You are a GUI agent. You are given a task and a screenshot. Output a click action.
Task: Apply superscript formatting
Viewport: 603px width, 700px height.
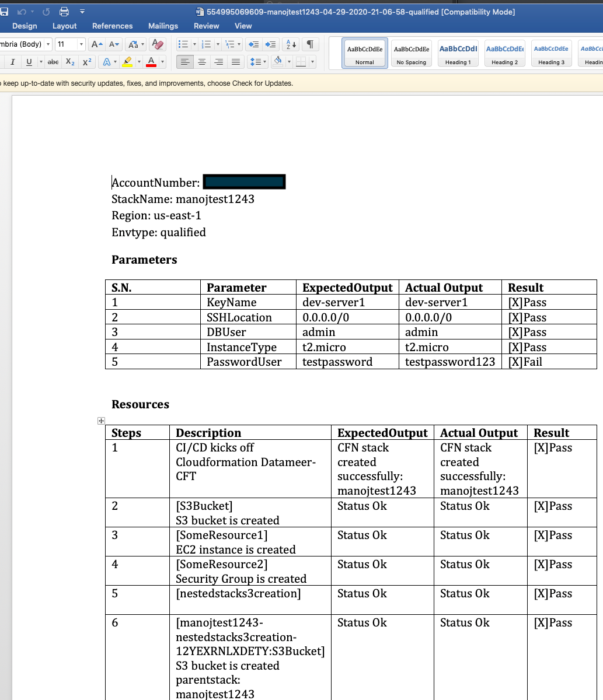pyautogui.click(x=87, y=62)
